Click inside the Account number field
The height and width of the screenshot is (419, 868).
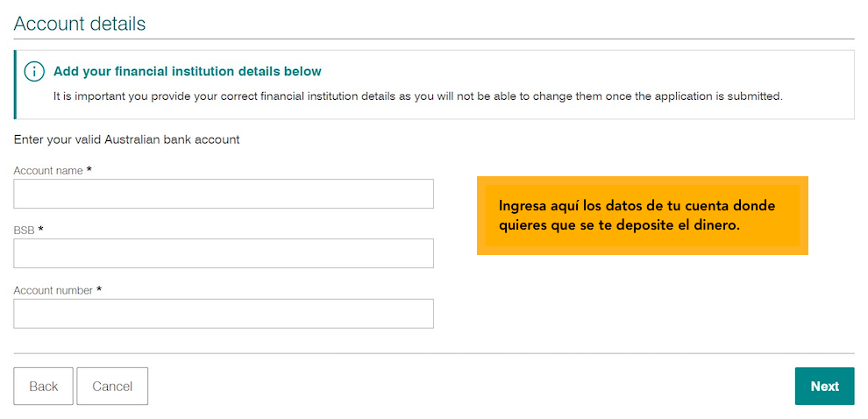pos(224,314)
